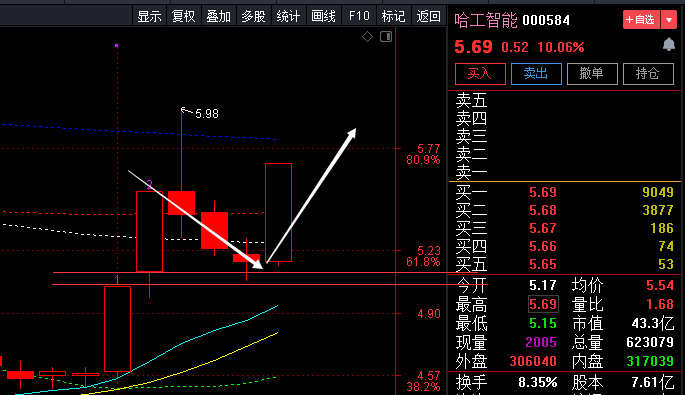
Task: Click the price alert bell icon
Action: tap(668, 45)
